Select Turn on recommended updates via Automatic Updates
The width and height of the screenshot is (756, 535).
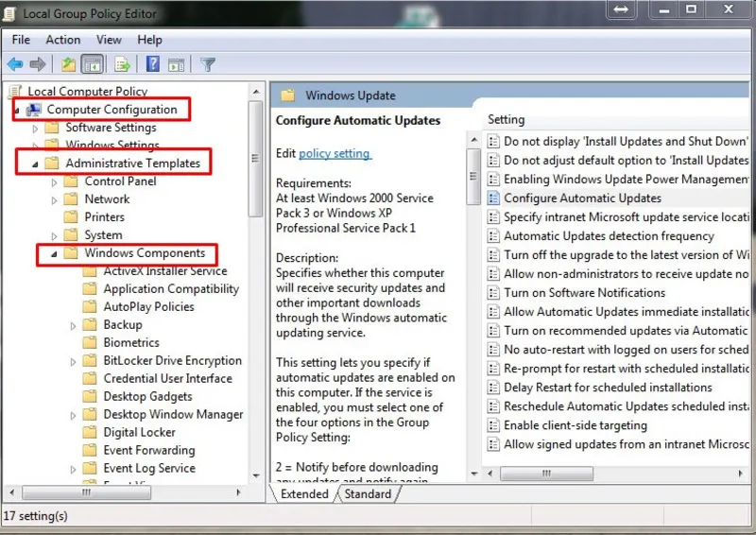(618, 331)
